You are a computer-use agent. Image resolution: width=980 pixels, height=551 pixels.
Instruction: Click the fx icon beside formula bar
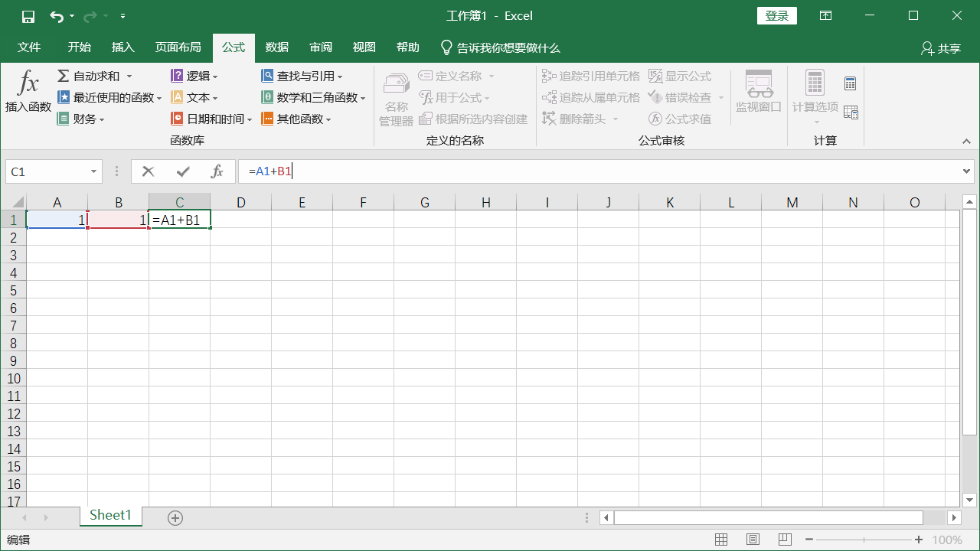pos(217,171)
